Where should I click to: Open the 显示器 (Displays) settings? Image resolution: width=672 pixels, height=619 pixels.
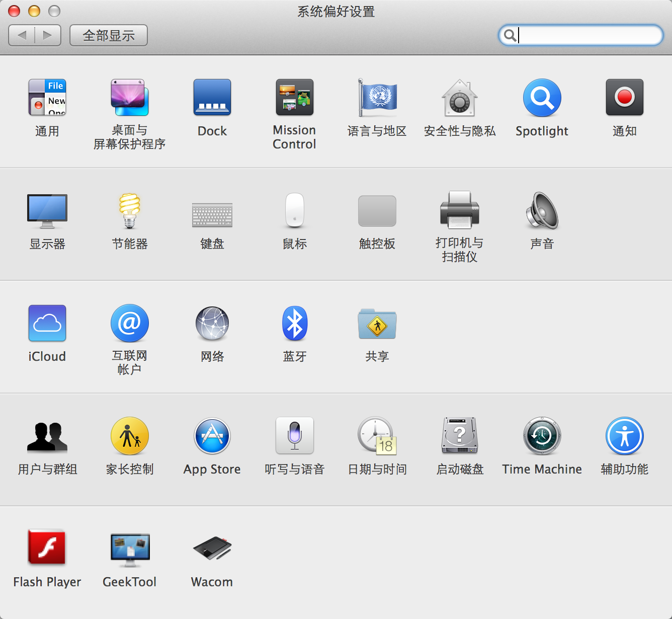[x=47, y=210]
